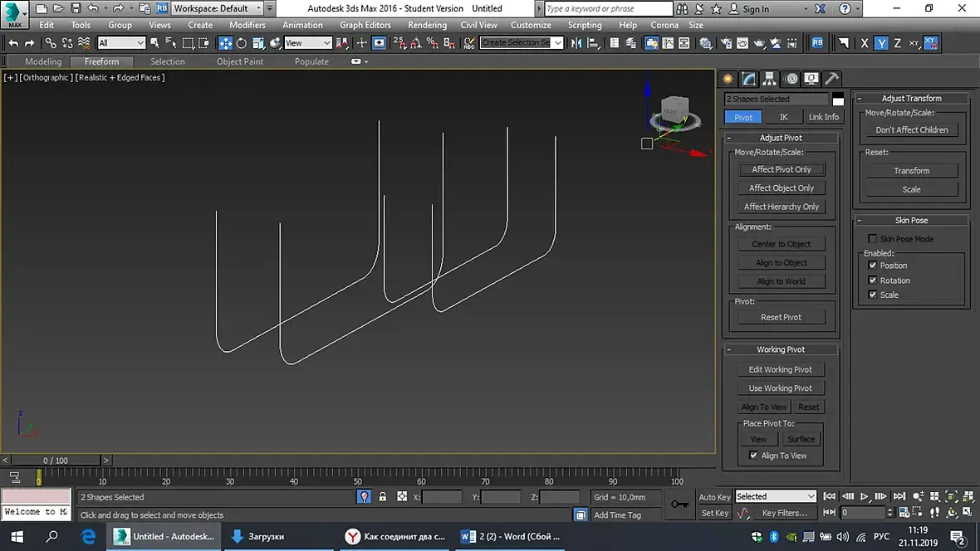Enable the Skin Pose Mode checkbox
980x551 pixels.
(872, 239)
